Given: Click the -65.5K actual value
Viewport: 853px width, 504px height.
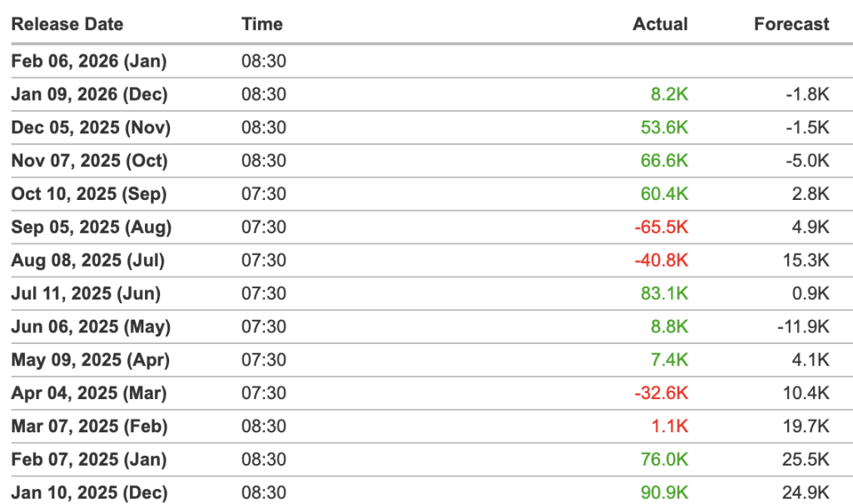Looking at the screenshot, I should 661,227.
